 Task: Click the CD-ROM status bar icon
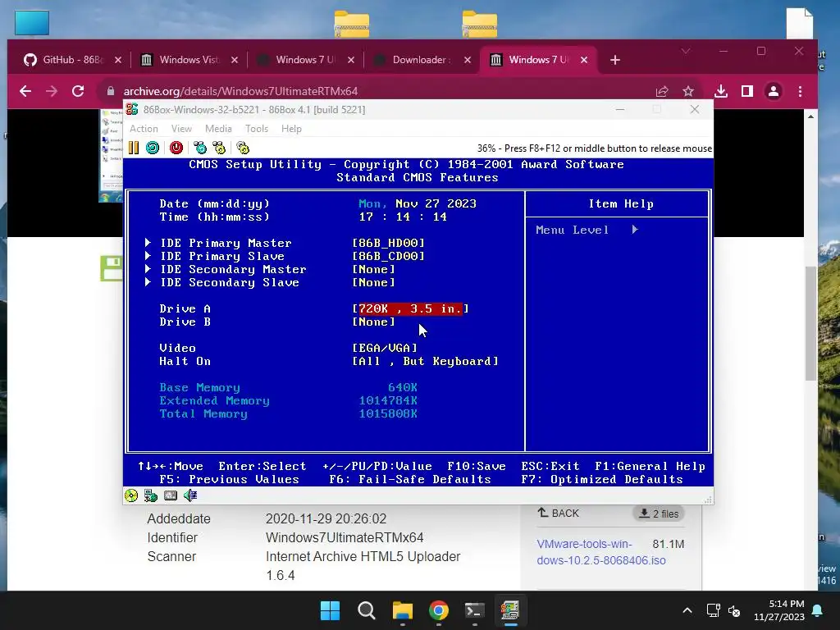pyautogui.click(x=131, y=495)
